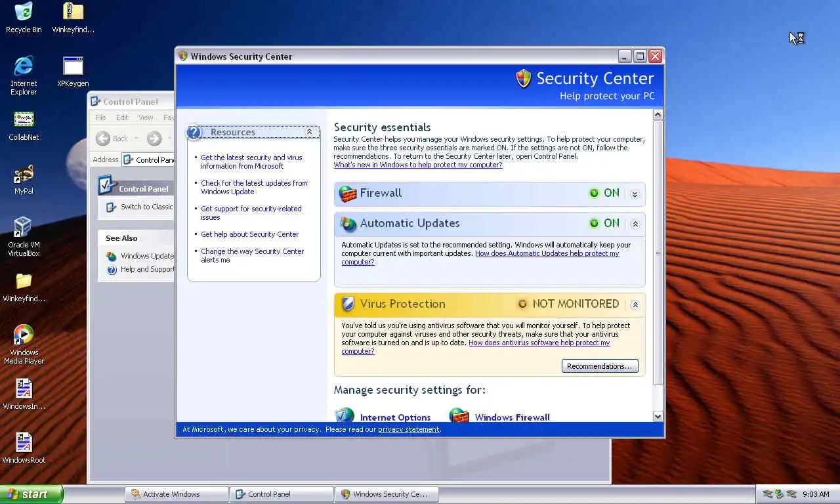This screenshot has width=840, height=504.
Task: Click the Windows Update See Also link text
Action: 147,257
